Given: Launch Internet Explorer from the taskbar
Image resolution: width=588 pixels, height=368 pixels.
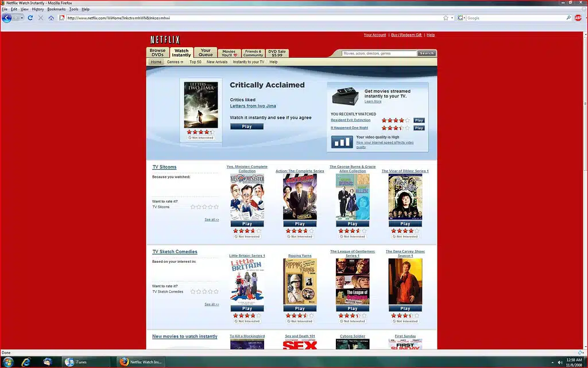Looking at the screenshot, I should 25,362.
